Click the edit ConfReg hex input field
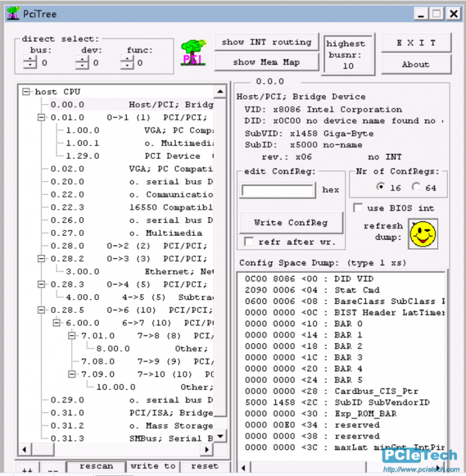 point(278,190)
